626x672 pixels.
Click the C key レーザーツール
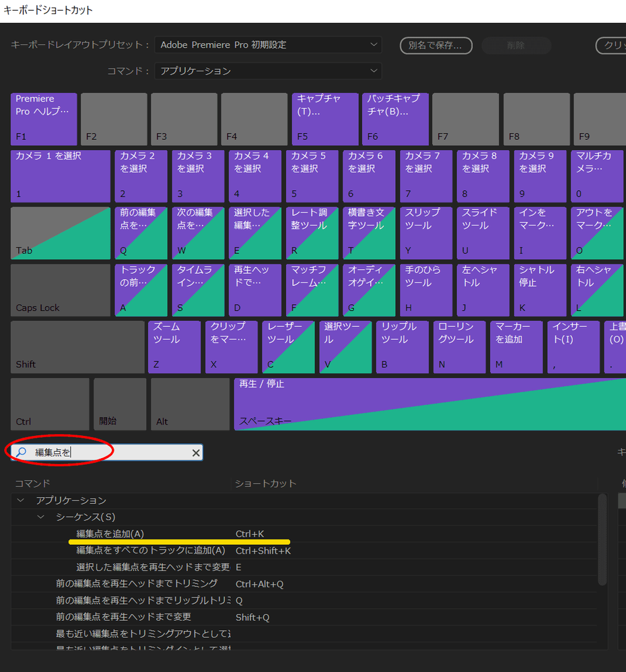click(289, 347)
